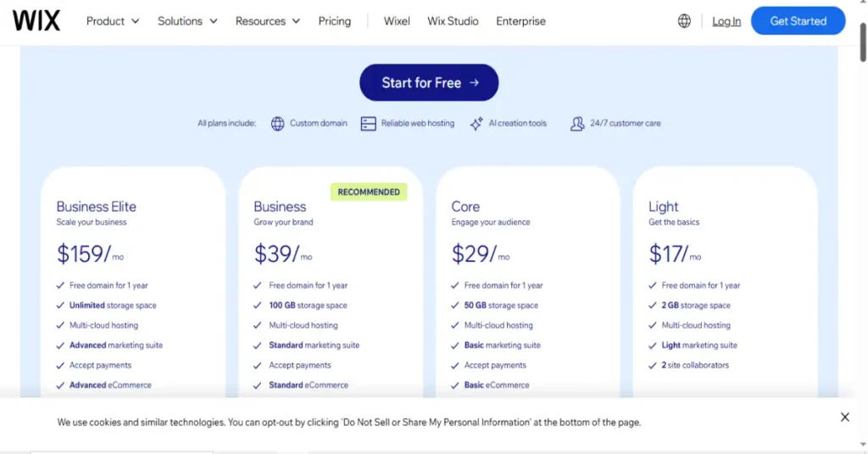Click the Log In link

(726, 21)
